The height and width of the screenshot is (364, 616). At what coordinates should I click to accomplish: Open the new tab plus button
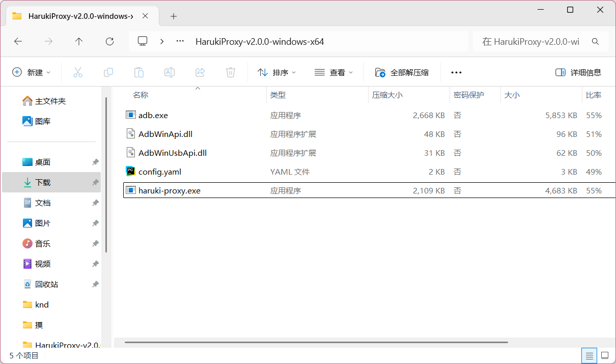click(174, 16)
